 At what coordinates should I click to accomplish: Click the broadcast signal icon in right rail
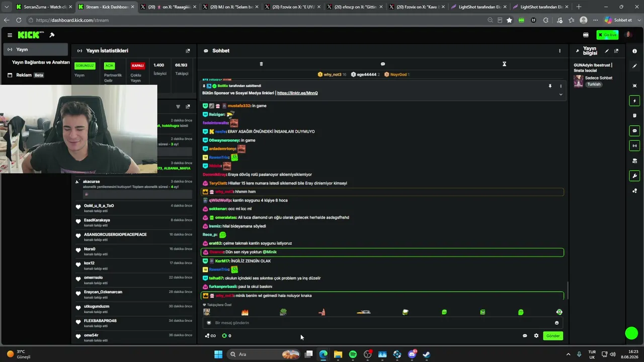pyautogui.click(x=634, y=146)
